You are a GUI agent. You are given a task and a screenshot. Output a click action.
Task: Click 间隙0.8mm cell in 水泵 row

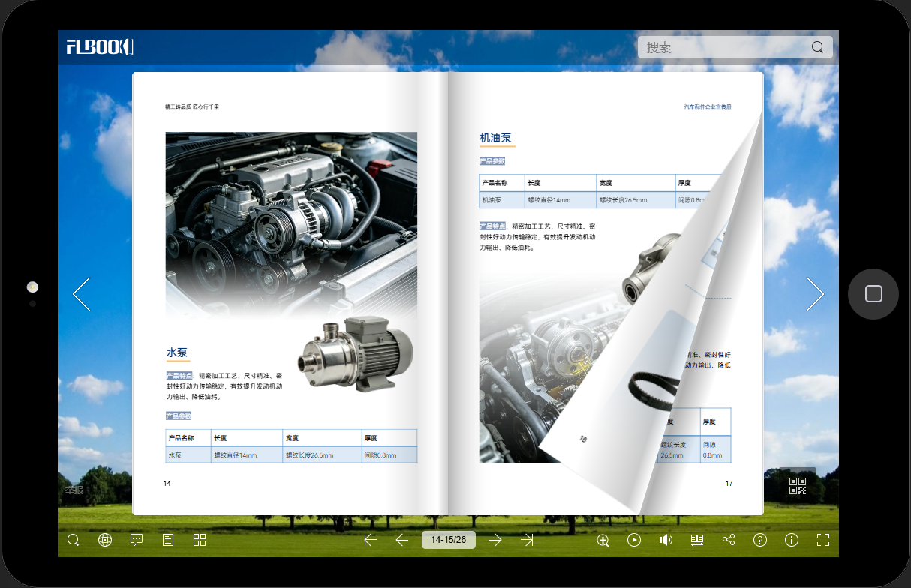point(389,455)
